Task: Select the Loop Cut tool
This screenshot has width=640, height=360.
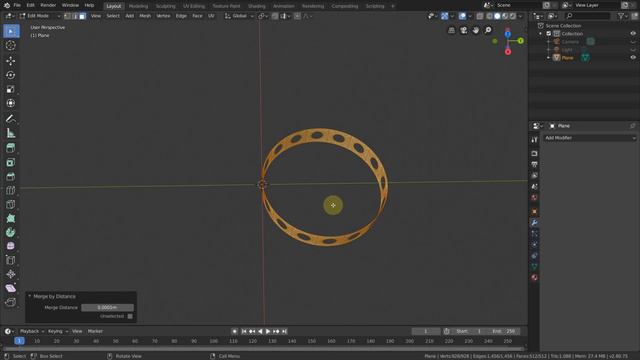Action: coord(11,190)
